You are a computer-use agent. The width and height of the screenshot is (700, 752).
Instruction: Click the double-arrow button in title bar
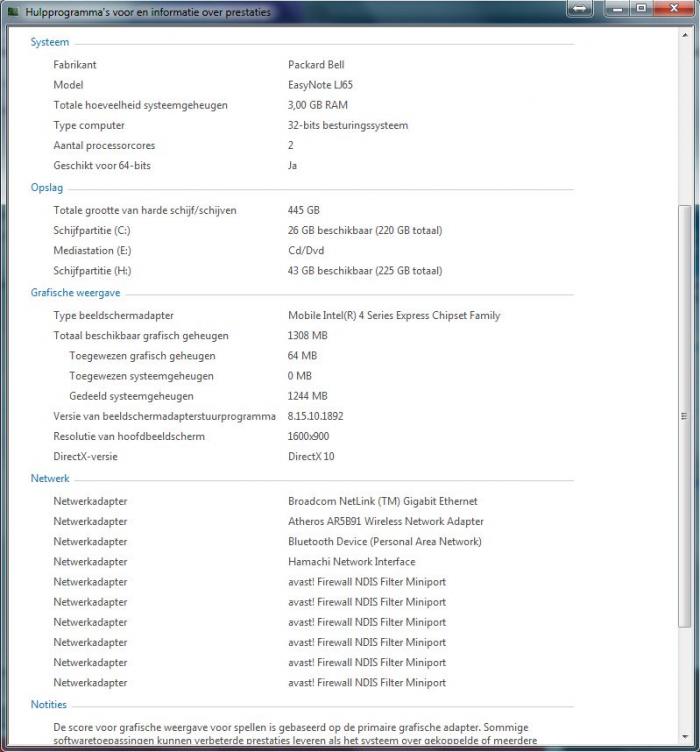tap(580, 9)
